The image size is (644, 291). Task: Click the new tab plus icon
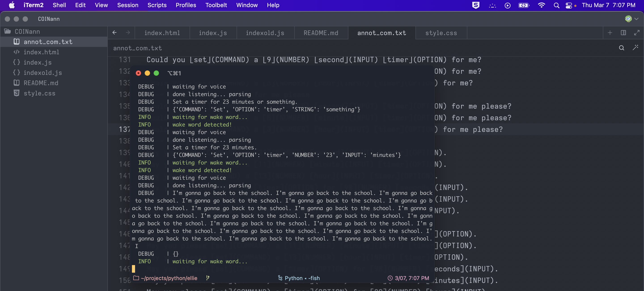(610, 33)
